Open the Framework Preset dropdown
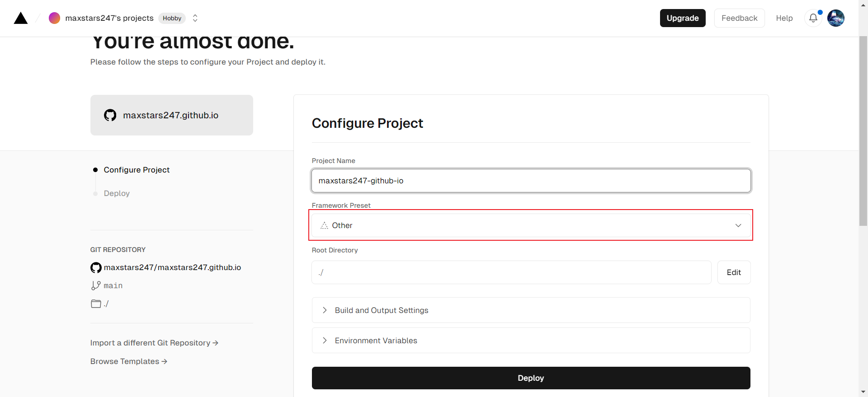Image resolution: width=868 pixels, height=397 pixels. tap(531, 225)
